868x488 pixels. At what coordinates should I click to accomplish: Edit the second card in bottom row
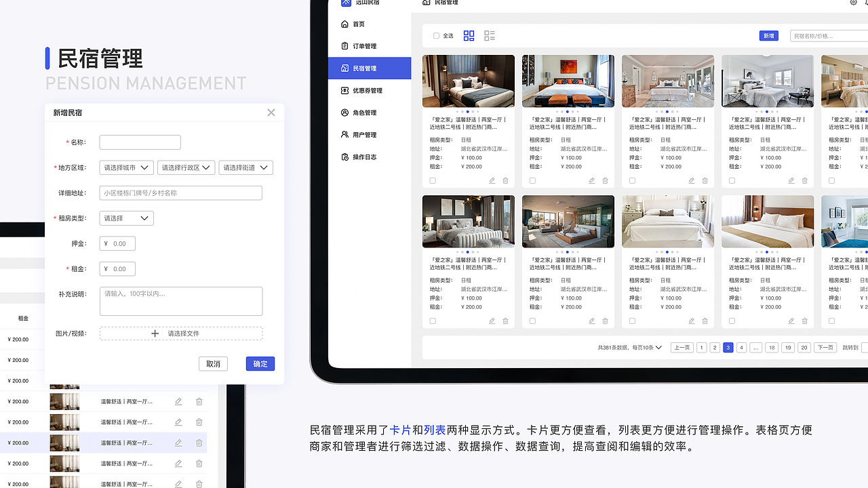coord(592,321)
